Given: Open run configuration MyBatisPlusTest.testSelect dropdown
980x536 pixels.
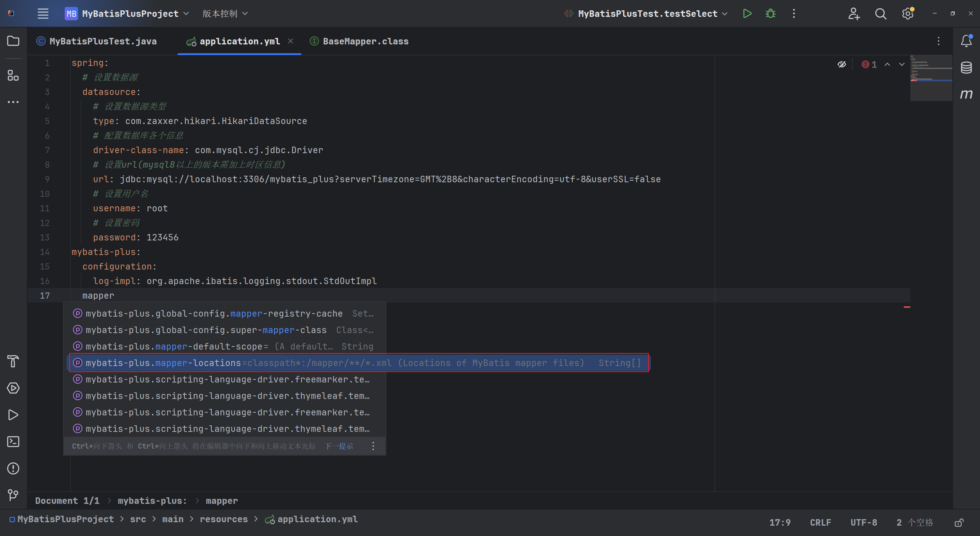Looking at the screenshot, I should click(x=645, y=14).
